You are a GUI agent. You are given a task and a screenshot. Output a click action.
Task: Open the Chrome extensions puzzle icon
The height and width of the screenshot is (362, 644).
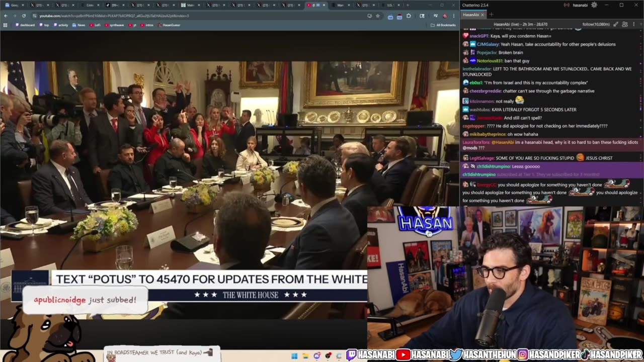click(x=409, y=16)
